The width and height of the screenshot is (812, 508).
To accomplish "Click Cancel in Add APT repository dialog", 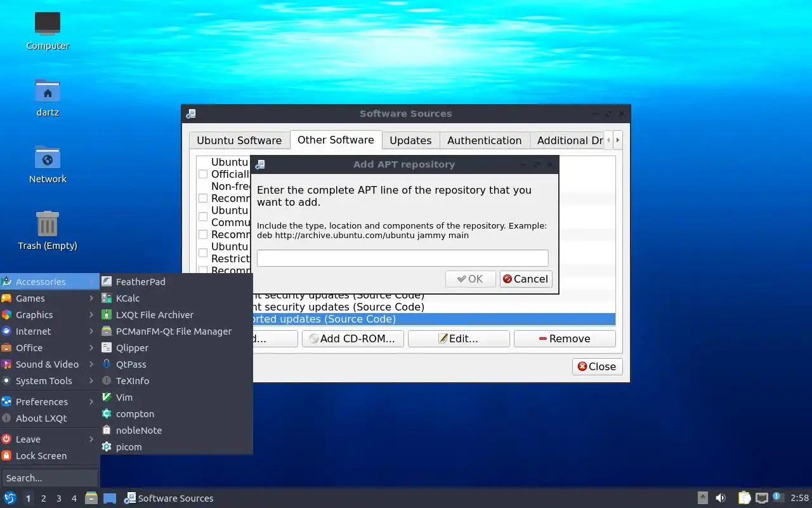I will pyautogui.click(x=526, y=279).
